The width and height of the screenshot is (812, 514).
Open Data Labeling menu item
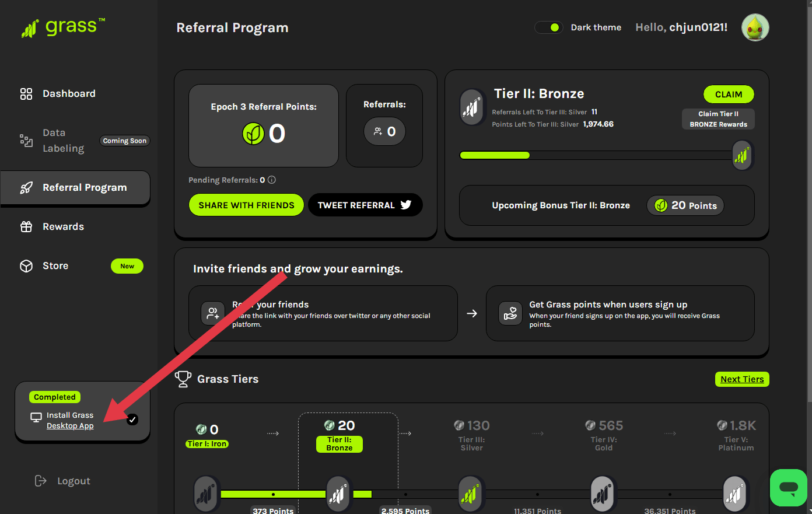[63, 141]
